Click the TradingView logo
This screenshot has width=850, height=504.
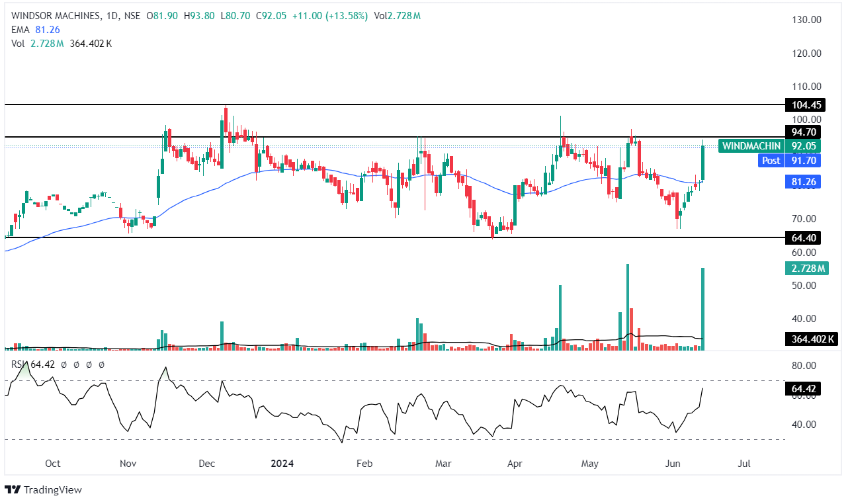pyautogui.click(x=44, y=489)
